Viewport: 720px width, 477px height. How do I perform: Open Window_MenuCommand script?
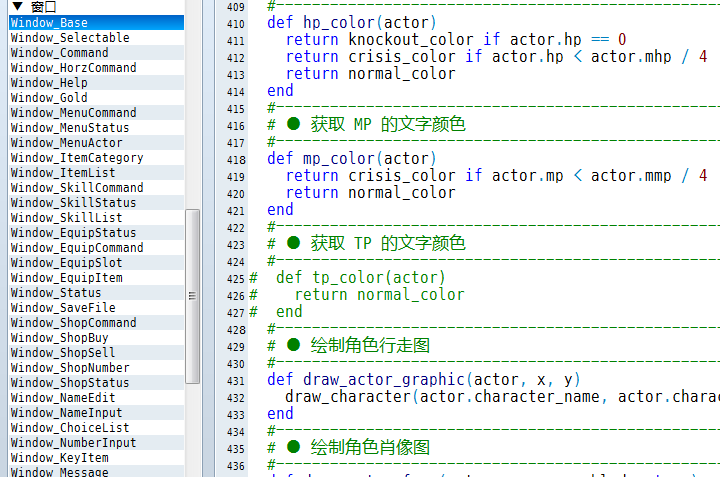96,112
